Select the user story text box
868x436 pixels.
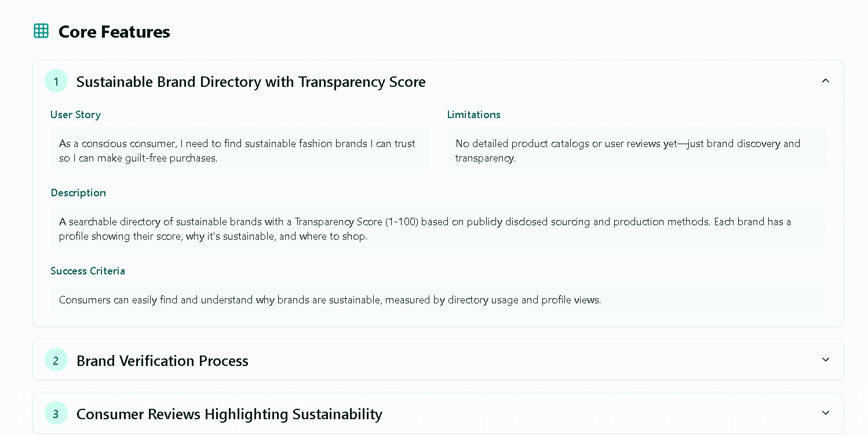coord(239,151)
